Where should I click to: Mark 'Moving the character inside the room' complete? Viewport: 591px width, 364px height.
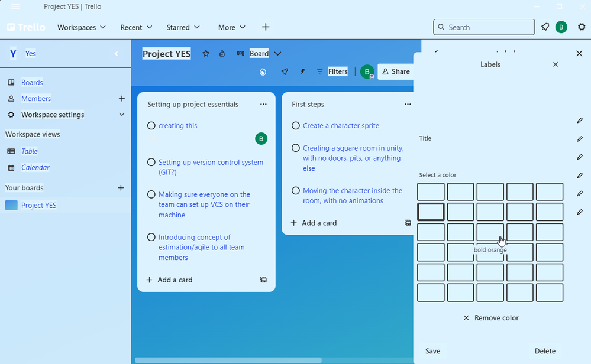(296, 191)
